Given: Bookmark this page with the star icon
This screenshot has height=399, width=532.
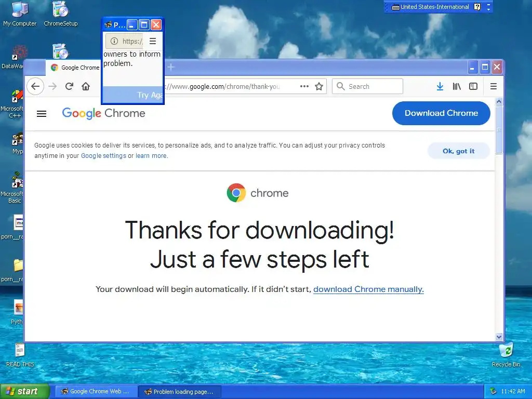Looking at the screenshot, I should click(x=319, y=86).
